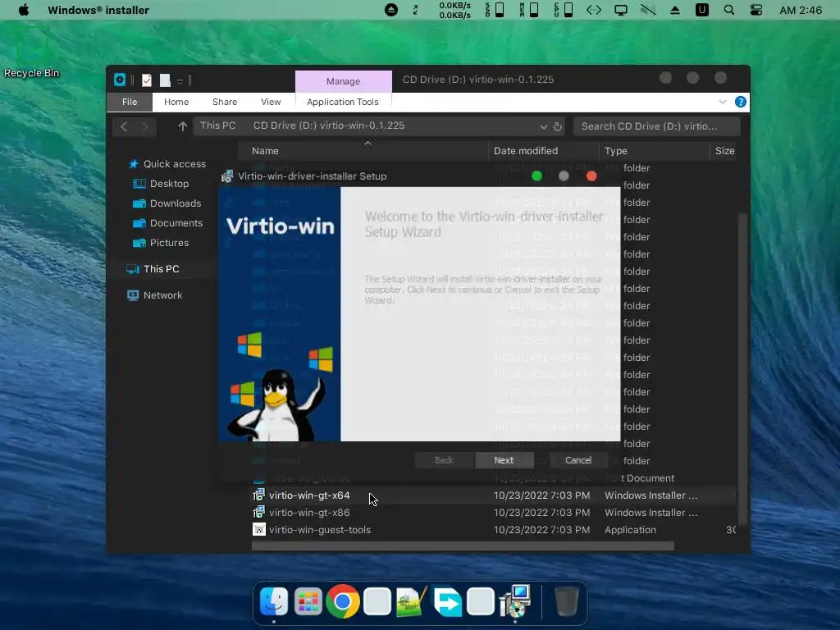
Task: Open the SSD usage meter icon
Action: (x=495, y=10)
